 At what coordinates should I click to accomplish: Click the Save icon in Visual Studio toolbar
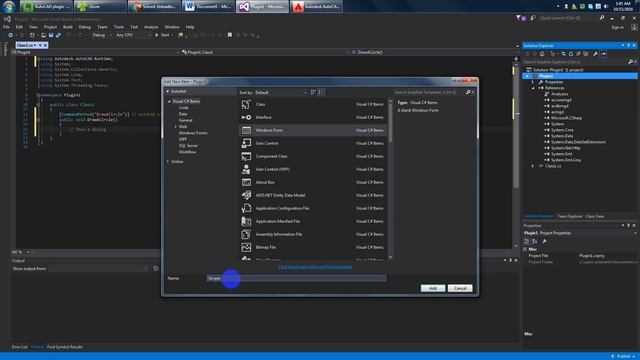pos(51,35)
